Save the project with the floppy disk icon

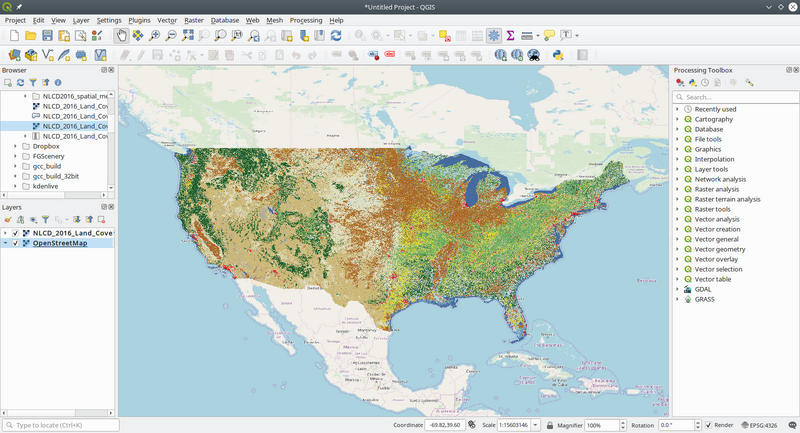coord(47,36)
